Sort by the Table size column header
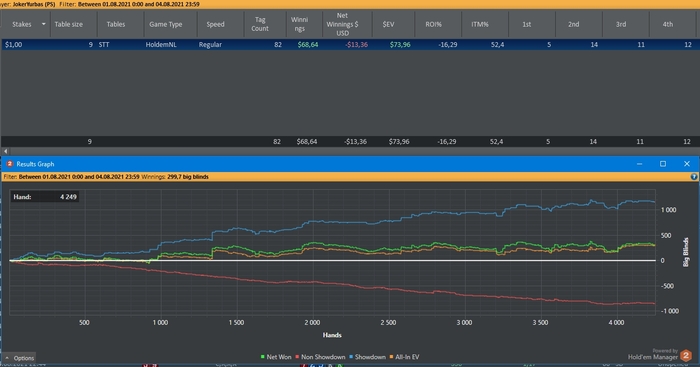 68,24
